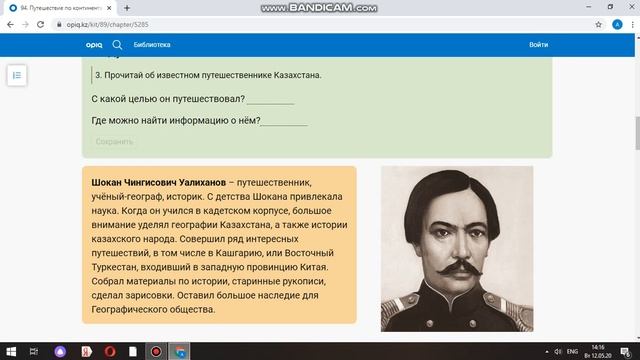Click the Сохранить button
The width and height of the screenshot is (640, 360).
click(114, 142)
